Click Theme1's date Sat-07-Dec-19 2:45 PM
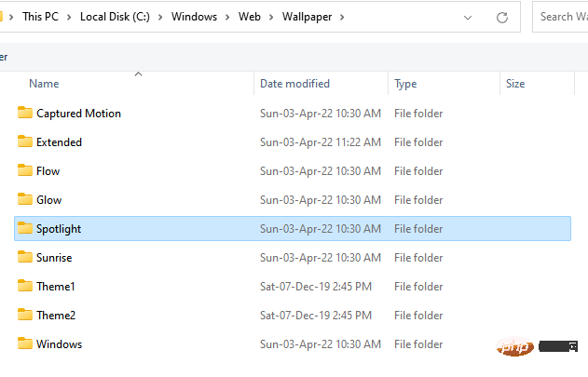This screenshot has width=588, height=377. pyautogui.click(x=316, y=287)
